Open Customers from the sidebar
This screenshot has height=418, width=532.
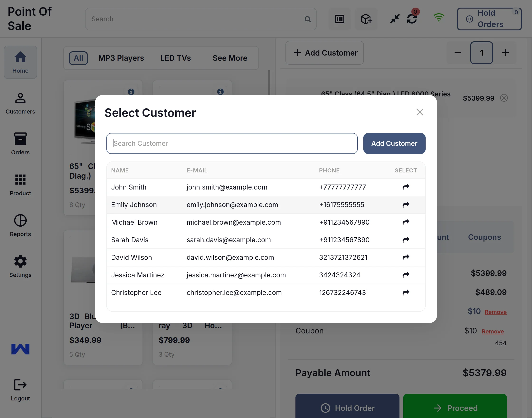[20, 103]
